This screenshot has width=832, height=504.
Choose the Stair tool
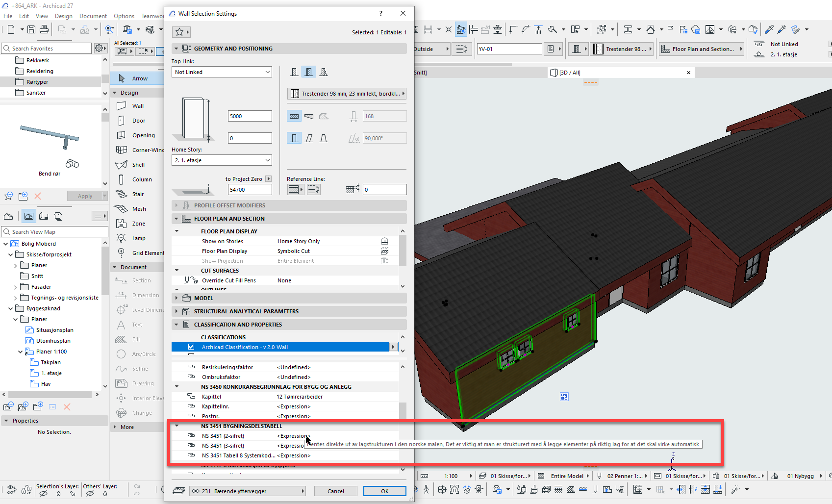(138, 194)
